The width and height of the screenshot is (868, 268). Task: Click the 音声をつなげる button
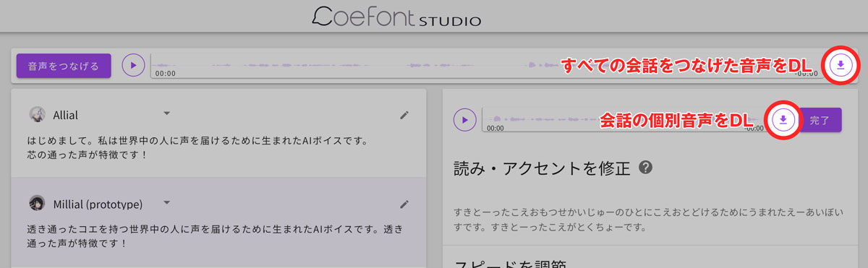pos(63,66)
